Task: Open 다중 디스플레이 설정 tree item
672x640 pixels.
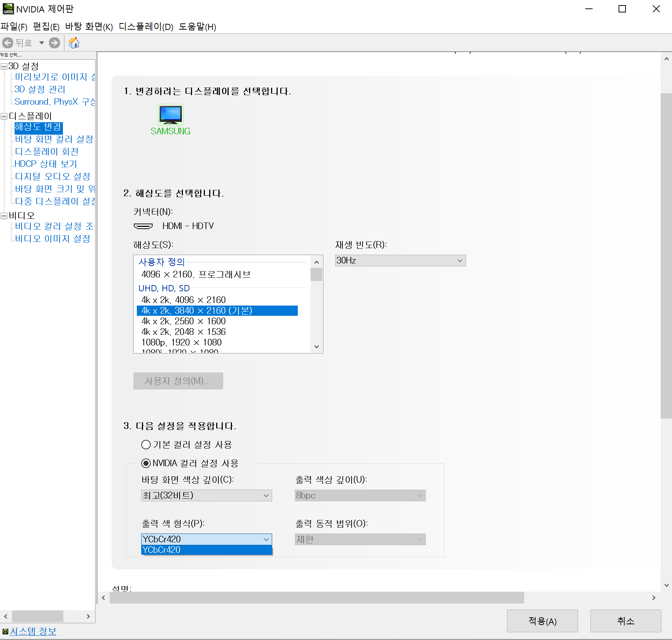Action: tap(55, 201)
